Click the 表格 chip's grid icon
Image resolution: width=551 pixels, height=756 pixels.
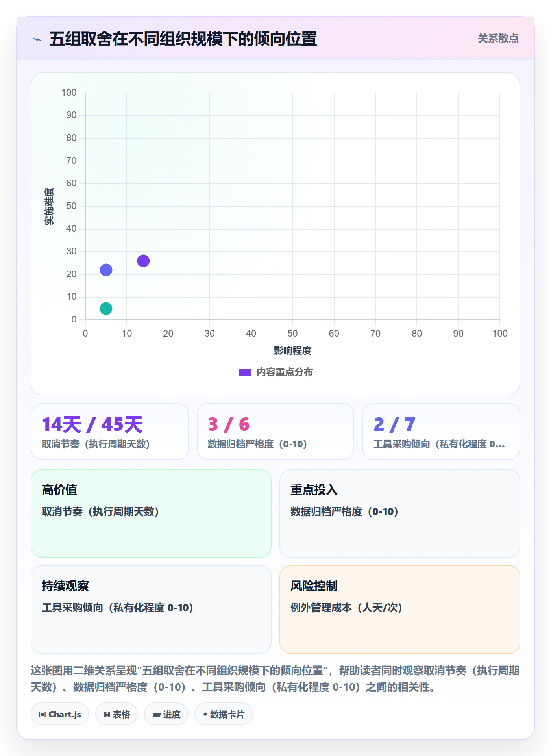click(x=107, y=715)
